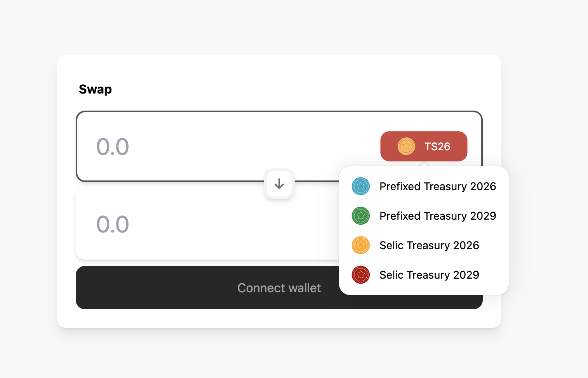Screen dimensions: 588x378
Task: Choose the Selic Treasury 2029 option label
Action: [x=429, y=275]
